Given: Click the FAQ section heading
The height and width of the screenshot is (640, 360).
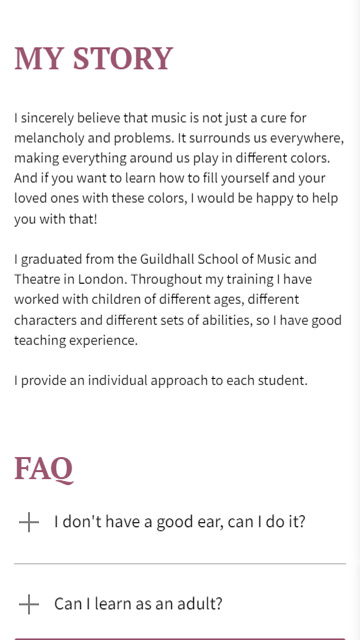Looking at the screenshot, I should click(44, 469).
